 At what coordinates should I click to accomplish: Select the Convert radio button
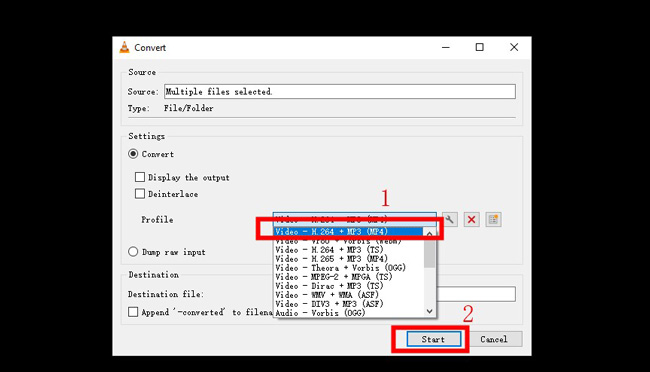[x=133, y=154]
